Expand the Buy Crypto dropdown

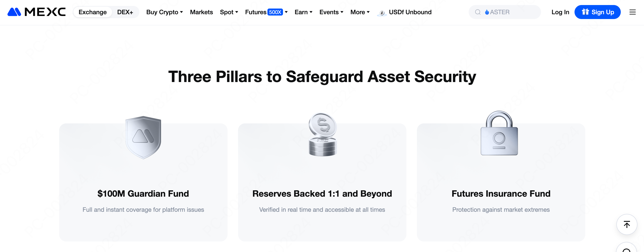coord(164,12)
